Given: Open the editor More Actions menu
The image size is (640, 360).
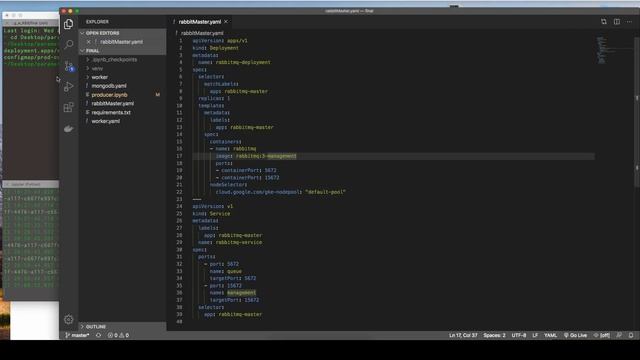Looking at the screenshot, I should click(629, 22).
